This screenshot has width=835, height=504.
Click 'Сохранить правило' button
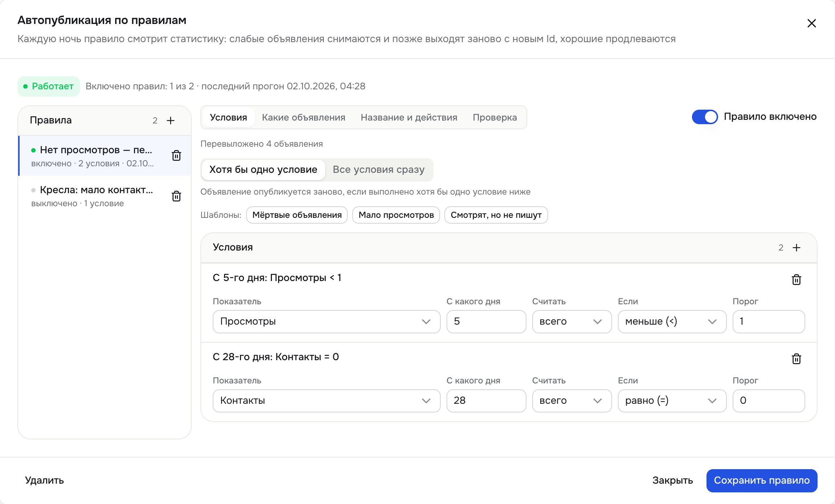click(x=762, y=480)
